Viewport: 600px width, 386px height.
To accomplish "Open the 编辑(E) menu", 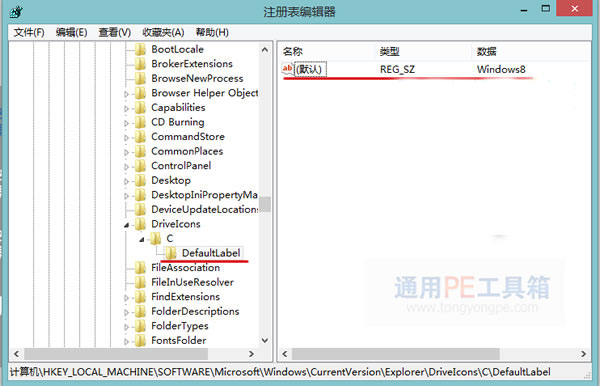I will point(71,32).
